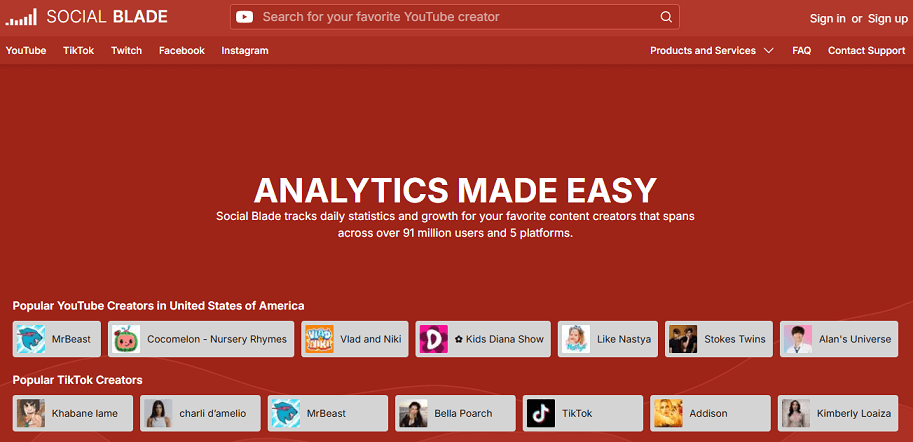This screenshot has height=442, width=913.
Task: Click the Cocomelon watermelon avatar
Action: pos(126,339)
